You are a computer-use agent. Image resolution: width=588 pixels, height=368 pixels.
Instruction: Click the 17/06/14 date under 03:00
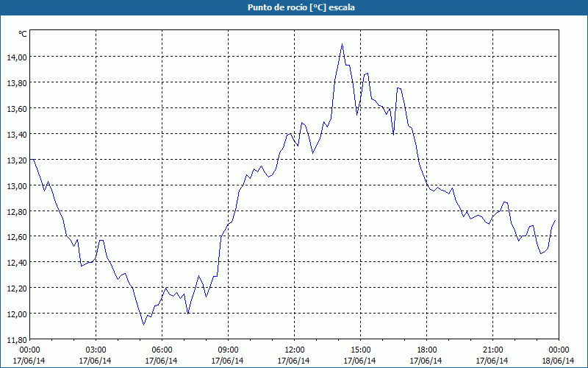pos(96,361)
